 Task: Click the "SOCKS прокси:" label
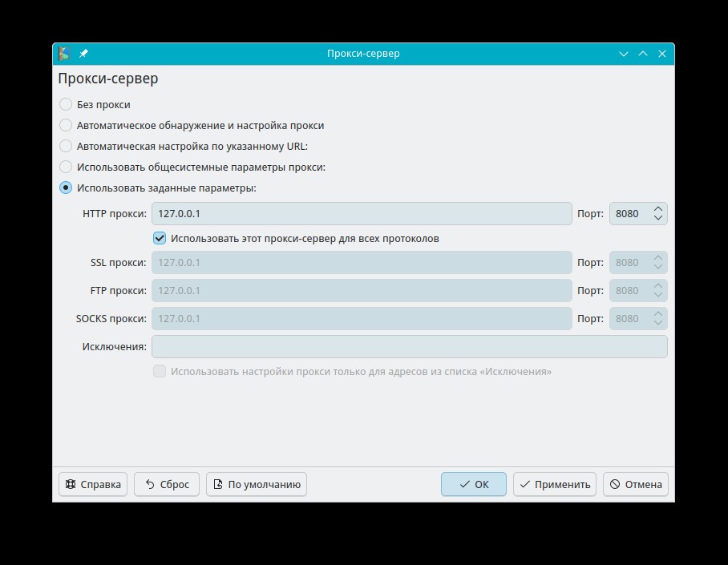111,318
